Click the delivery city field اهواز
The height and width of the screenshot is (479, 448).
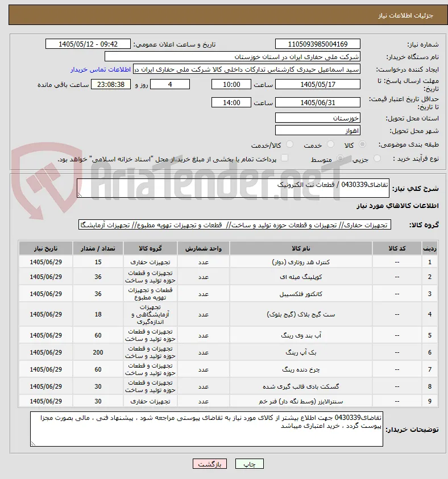(317, 131)
